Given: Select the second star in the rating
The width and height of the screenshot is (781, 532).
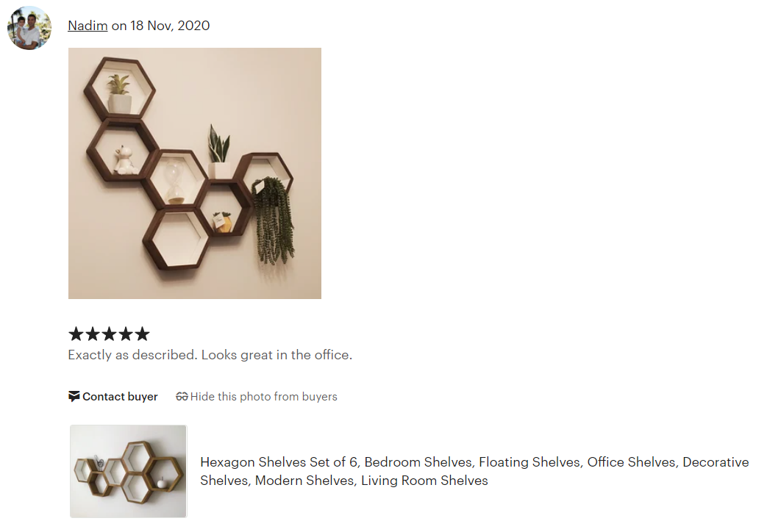Looking at the screenshot, I should [x=92, y=334].
